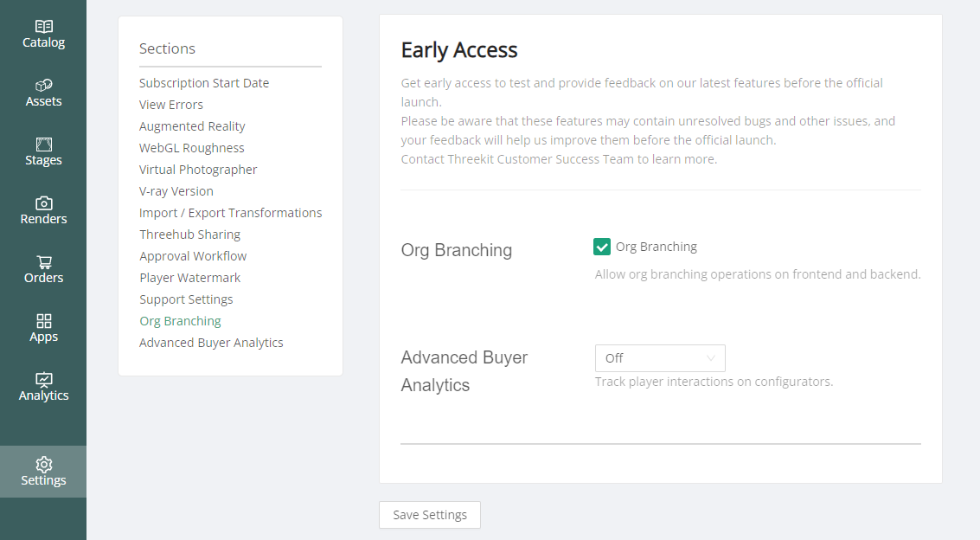Navigate to Approval Workflow section
The width and height of the screenshot is (980, 540).
click(193, 256)
